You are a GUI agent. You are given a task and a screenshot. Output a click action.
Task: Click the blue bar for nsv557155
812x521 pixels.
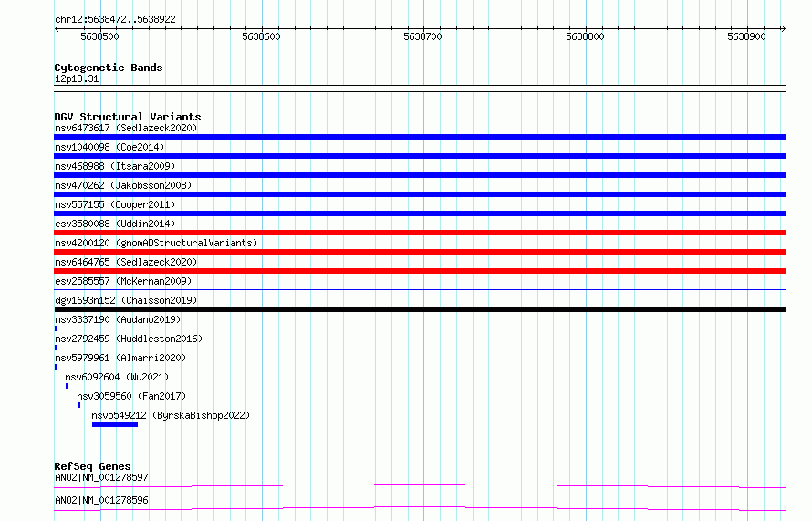[420, 214]
